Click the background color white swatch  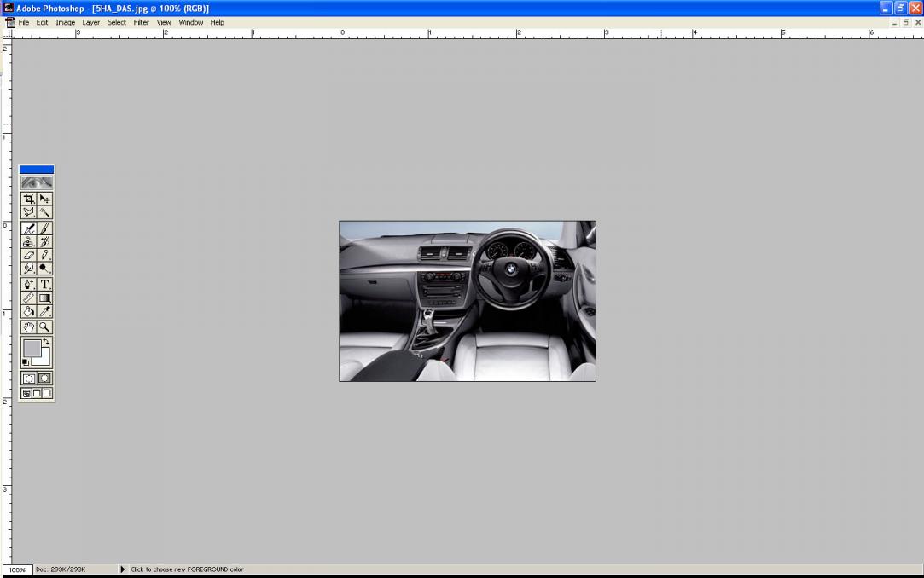click(44, 359)
